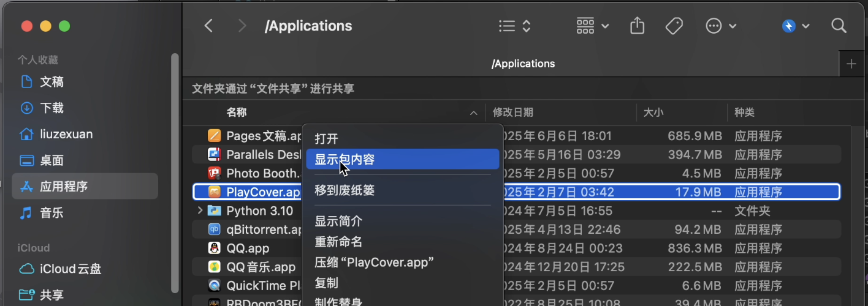Screen dimensions: 868x306
Task: Open iCloud云盘 in the sidebar
Action: (x=85, y=268)
